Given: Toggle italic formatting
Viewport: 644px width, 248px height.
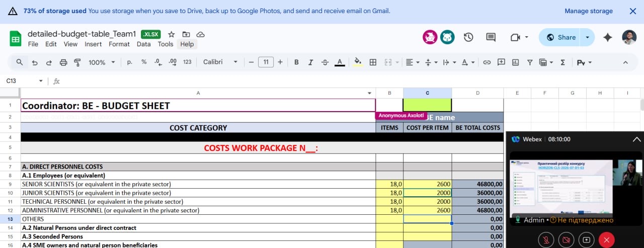Looking at the screenshot, I should pos(310,62).
